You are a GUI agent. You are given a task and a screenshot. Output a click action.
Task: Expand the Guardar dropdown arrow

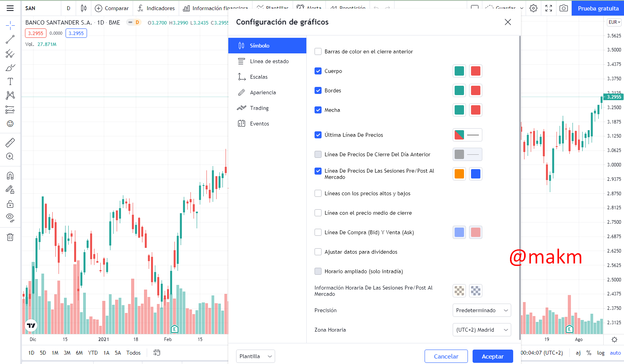pyautogui.click(x=522, y=8)
